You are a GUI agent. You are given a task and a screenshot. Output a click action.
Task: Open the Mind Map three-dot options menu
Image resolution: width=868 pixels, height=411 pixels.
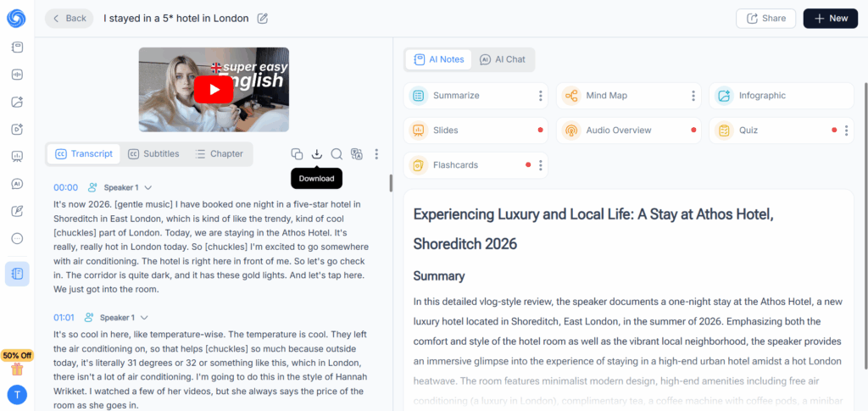(x=693, y=96)
